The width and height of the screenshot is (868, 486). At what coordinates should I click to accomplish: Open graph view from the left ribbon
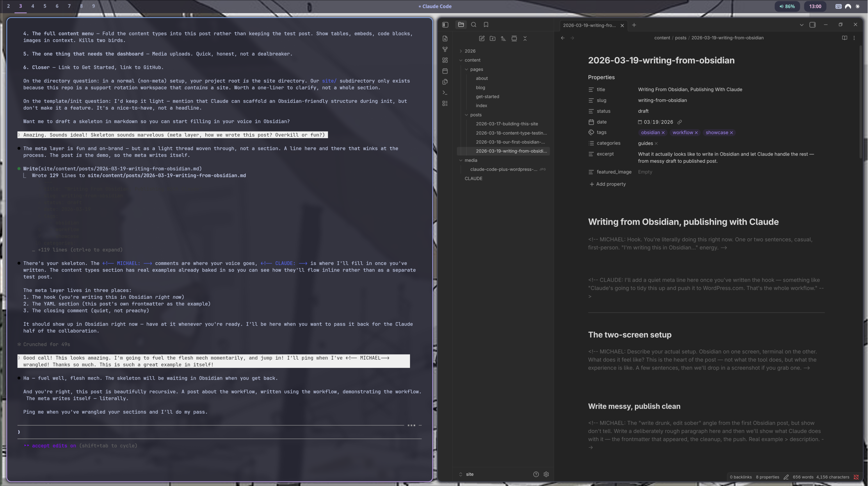click(445, 49)
